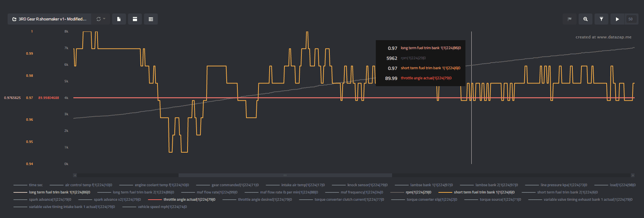Zoom out using the magnifier icon
The width and height of the screenshot is (644, 218).
click(586, 19)
